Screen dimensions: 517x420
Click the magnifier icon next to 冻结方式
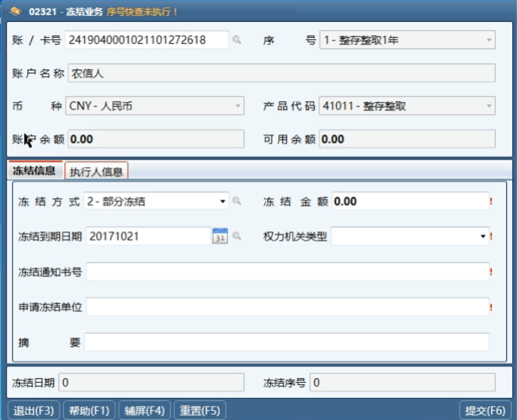237,201
